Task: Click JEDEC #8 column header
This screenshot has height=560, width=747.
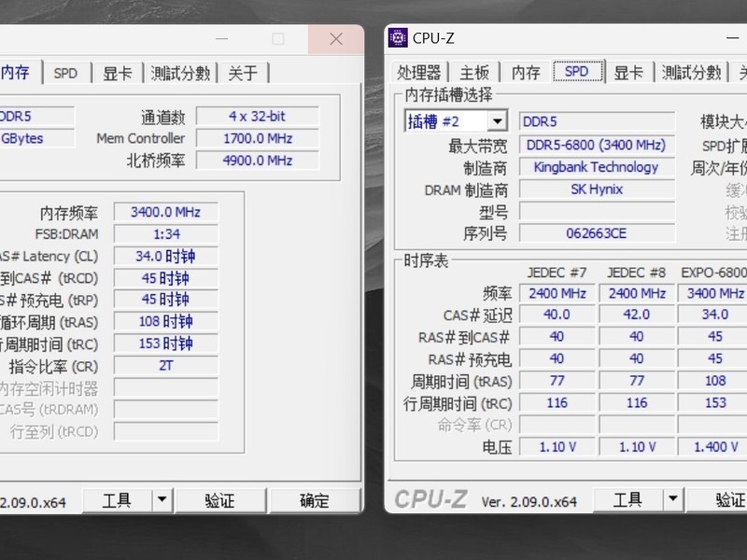Action: pos(636,273)
